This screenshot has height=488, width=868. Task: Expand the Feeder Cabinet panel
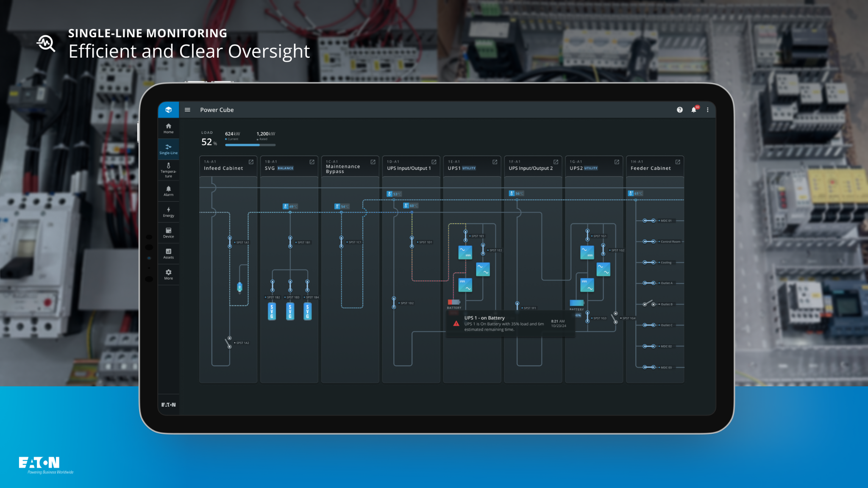coord(678,162)
